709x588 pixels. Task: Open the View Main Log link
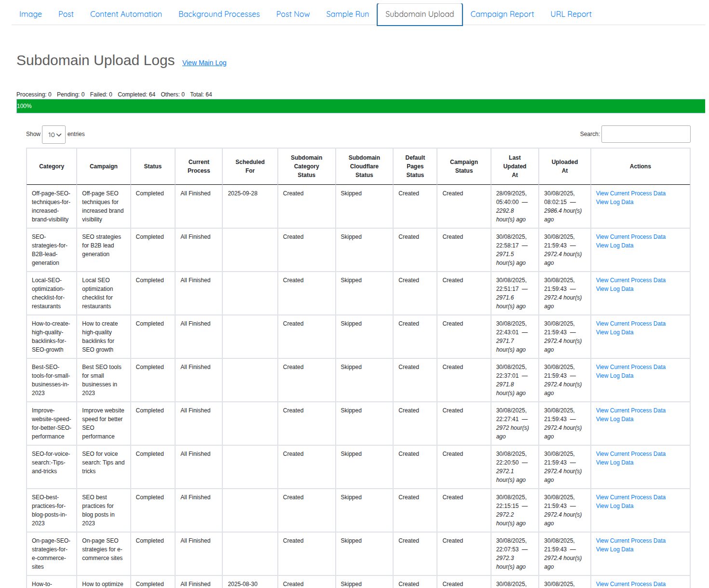pyautogui.click(x=204, y=63)
